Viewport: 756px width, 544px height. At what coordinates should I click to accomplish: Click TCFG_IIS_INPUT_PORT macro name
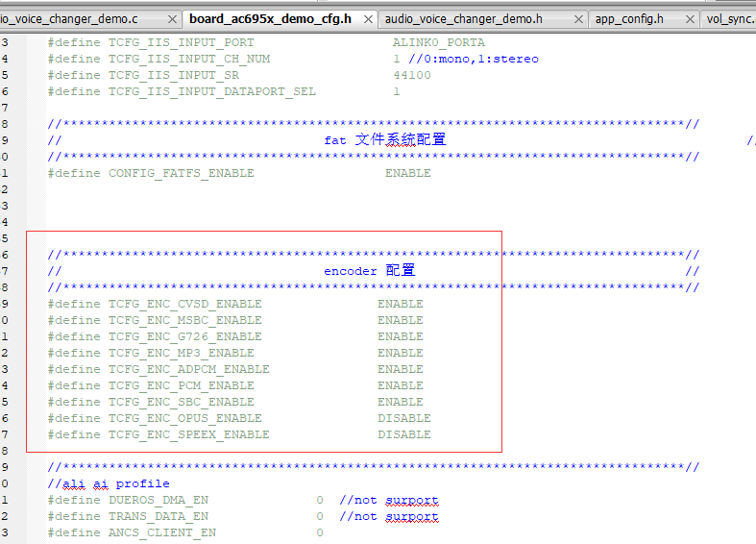[x=182, y=42]
